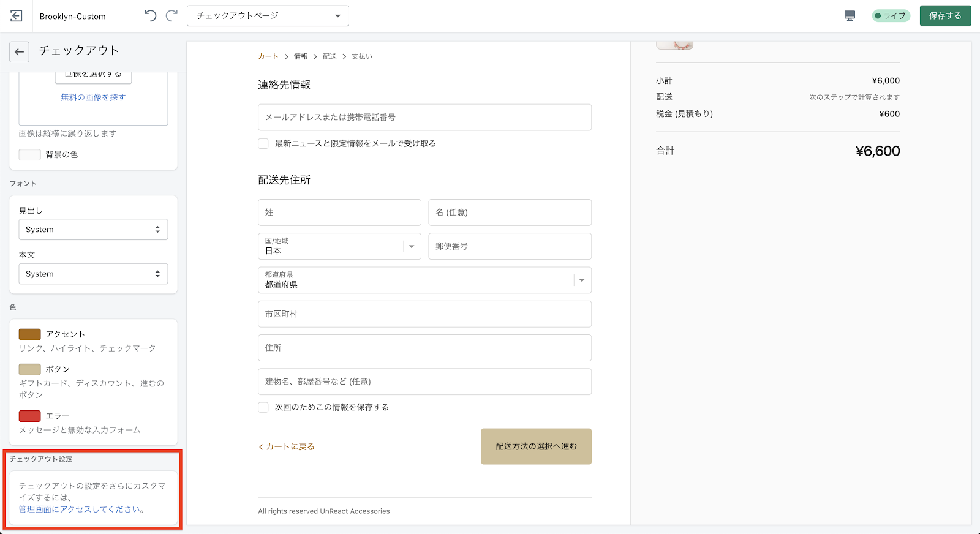
Task: Click the back arrow beside チェックアウト
Action: (20, 52)
